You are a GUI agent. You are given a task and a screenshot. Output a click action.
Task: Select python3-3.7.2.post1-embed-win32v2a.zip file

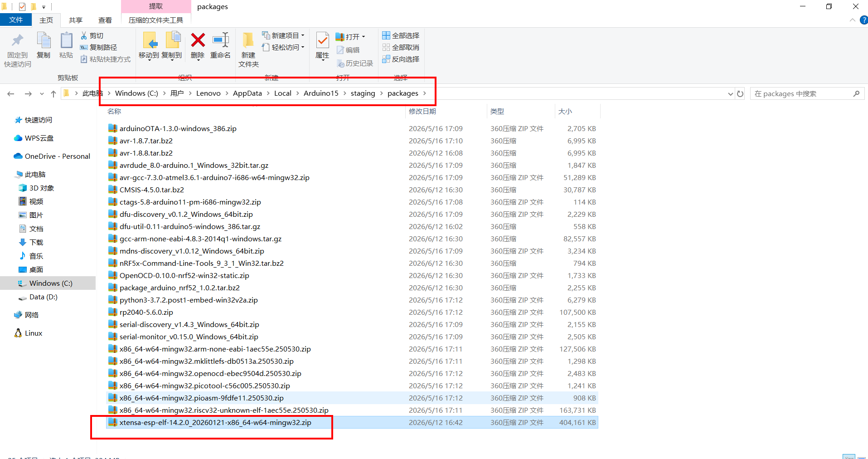point(352,300)
